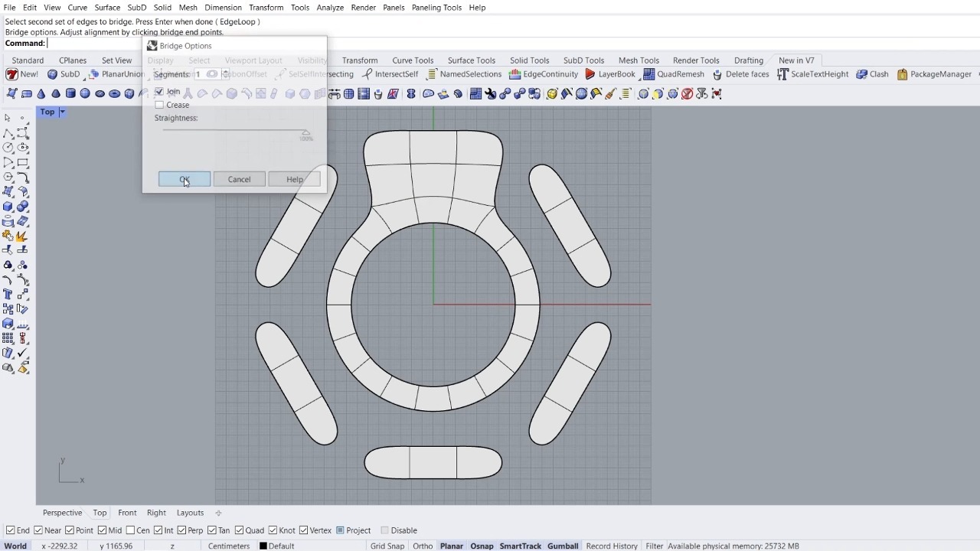Click the OK button in Bridge Options

pos(185,179)
